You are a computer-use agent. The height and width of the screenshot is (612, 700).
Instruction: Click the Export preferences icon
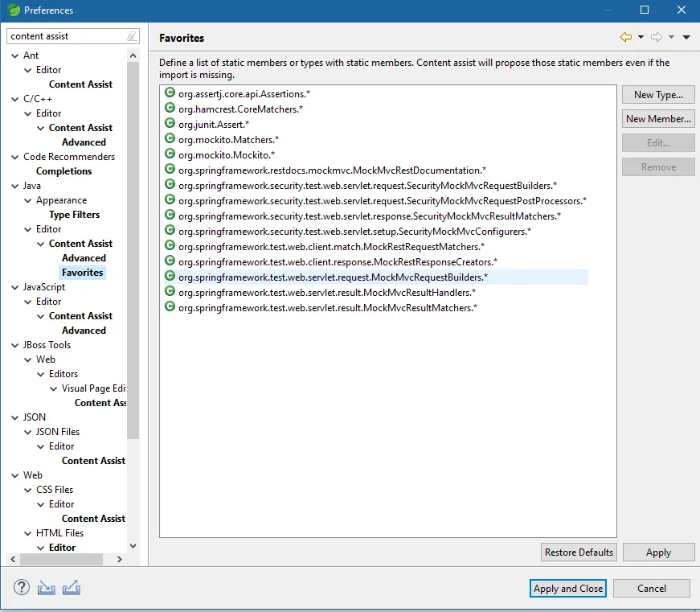[x=71, y=588]
